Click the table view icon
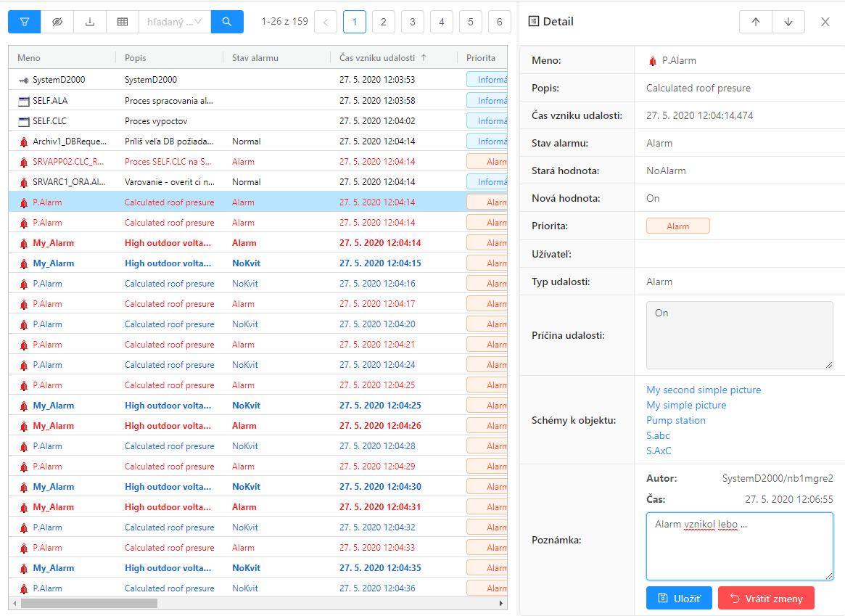Image resolution: width=845 pixels, height=616 pixels. pyautogui.click(x=123, y=22)
